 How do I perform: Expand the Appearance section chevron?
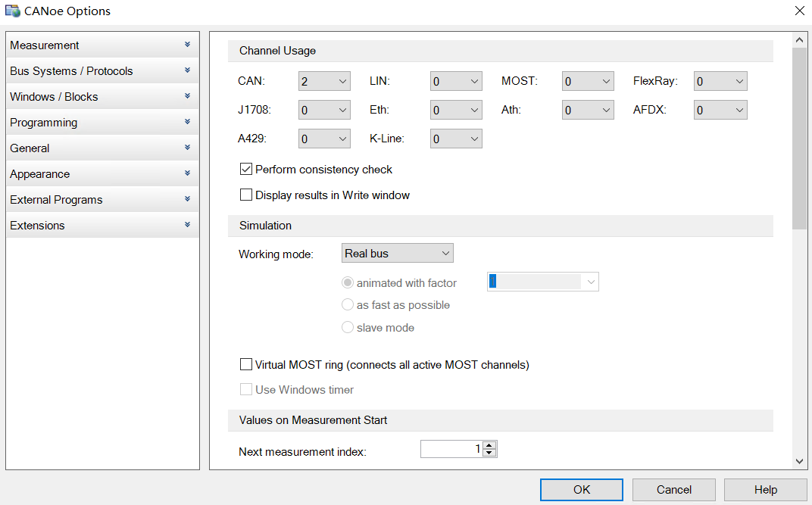(x=187, y=173)
